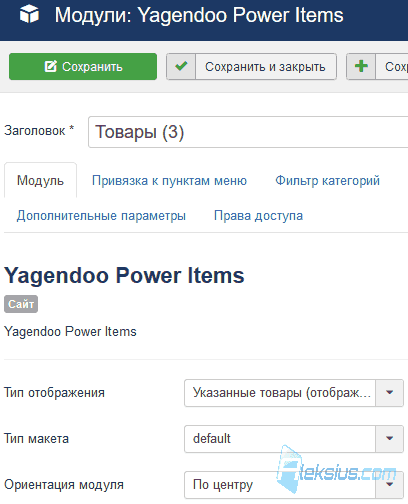Click the green Сохранить button

(x=83, y=67)
